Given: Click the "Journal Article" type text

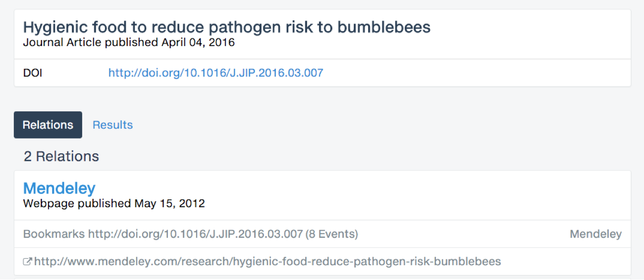Looking at the screenshot, I should tap(62, 43).
